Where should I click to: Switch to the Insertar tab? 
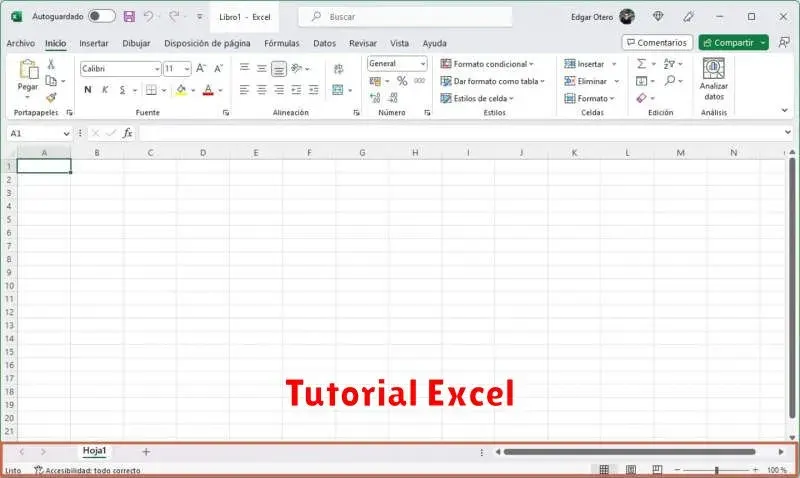click(94, 43)
